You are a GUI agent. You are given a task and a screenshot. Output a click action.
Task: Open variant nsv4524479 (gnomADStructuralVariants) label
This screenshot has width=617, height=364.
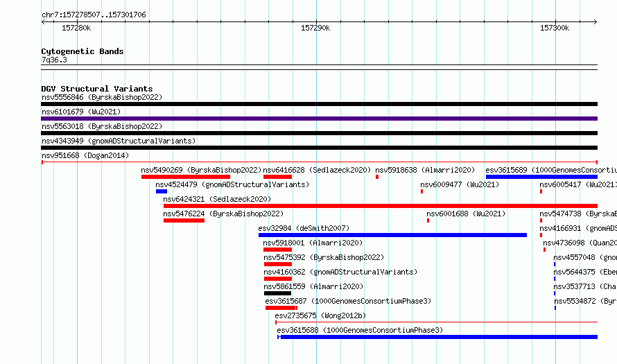click(232, 184)
